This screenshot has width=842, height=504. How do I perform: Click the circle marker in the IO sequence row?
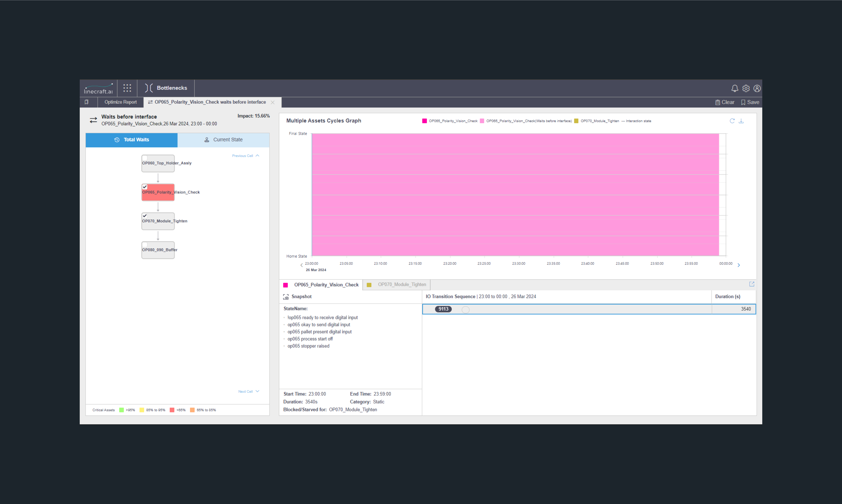pyautogui.click(x=466, y=309)
